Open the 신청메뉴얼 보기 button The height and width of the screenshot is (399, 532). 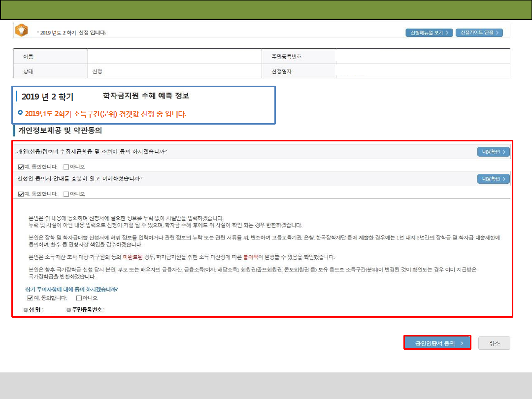[x=429, y=33]
